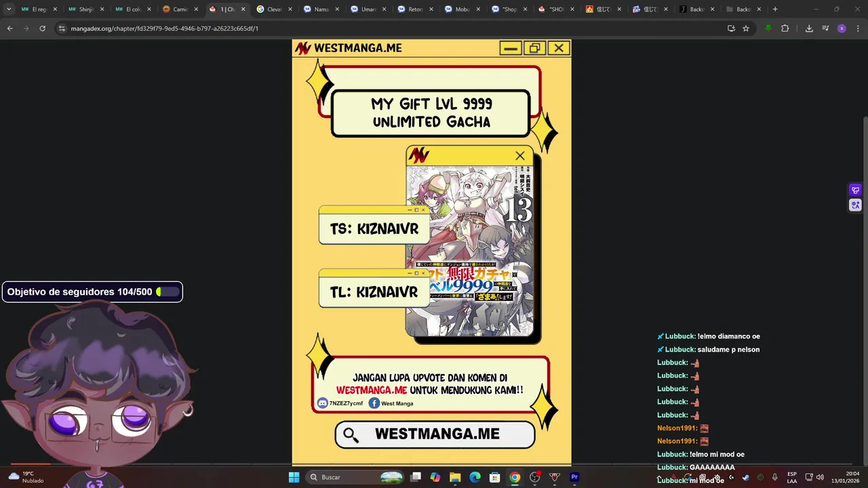Close the active '1 | Ch' tab

point(243,9)
